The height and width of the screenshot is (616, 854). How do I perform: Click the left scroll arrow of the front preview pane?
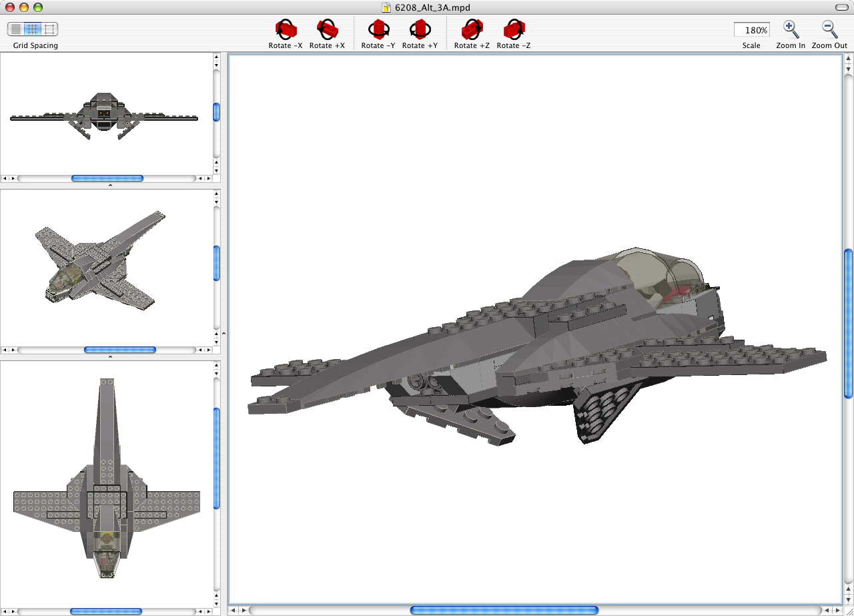pos(4,178)
